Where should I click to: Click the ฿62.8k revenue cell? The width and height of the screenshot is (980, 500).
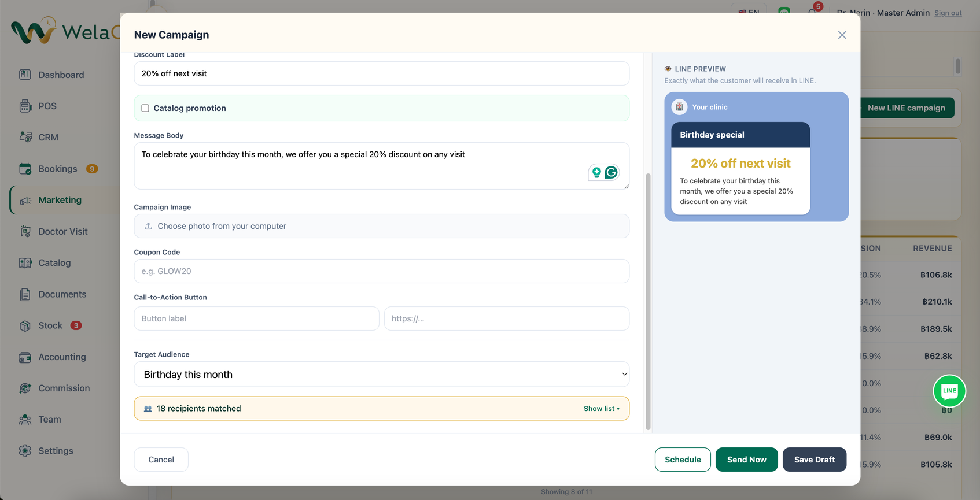[938, 356]
